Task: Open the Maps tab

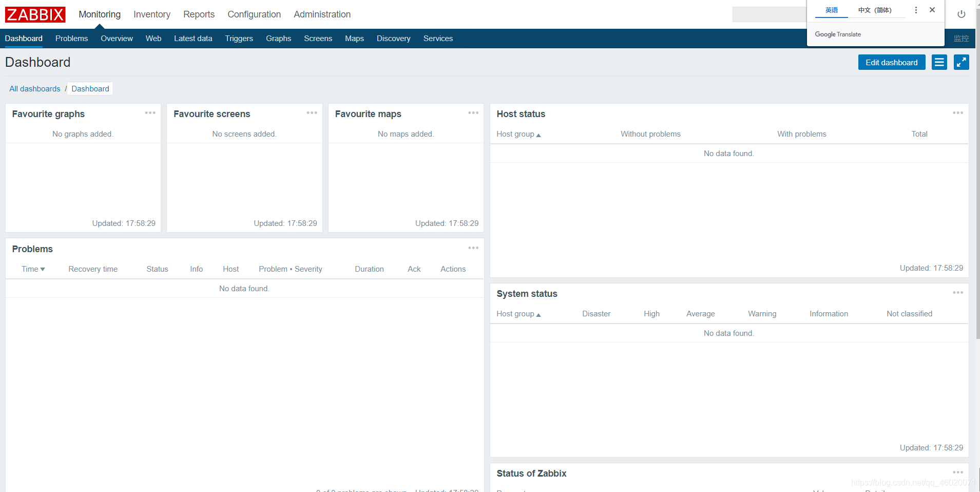Action: pyautogui.click(x=354, y=39)
